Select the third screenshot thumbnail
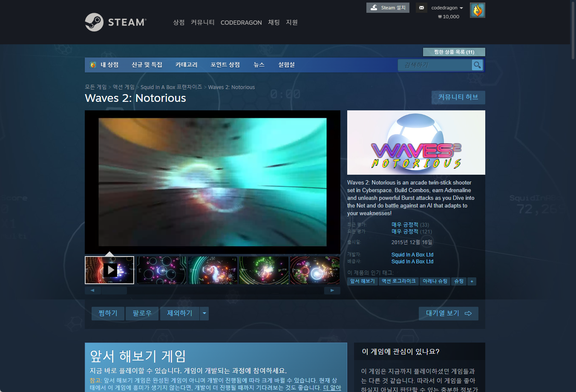The image size is (576, 392). pyautogui.click(x=213, y=270)
